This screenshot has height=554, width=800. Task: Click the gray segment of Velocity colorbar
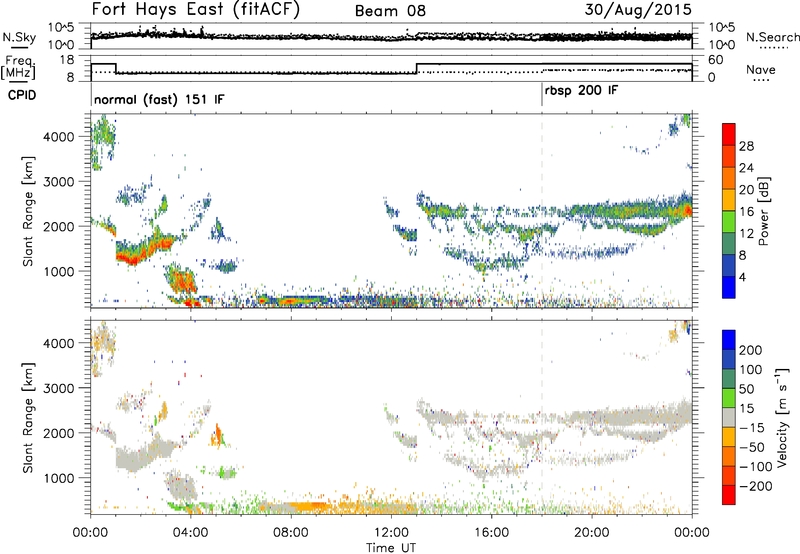pyautogui.click(x=729, y=417)
